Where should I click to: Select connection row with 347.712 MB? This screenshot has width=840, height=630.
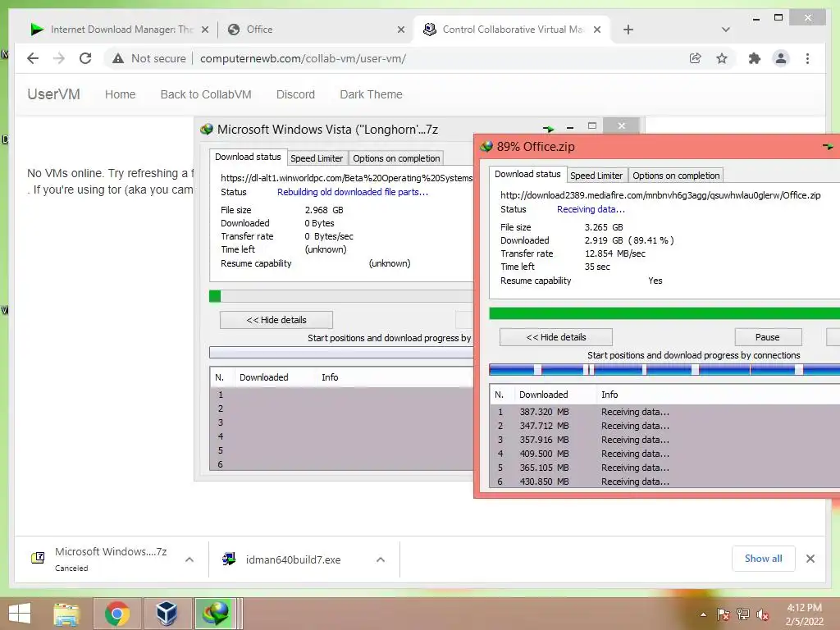(x=664, y=426)
